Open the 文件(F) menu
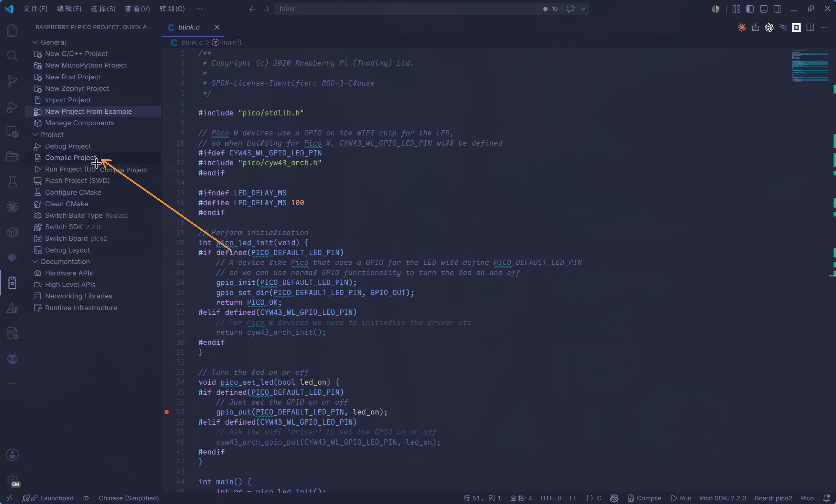 (x=35, y=9)
